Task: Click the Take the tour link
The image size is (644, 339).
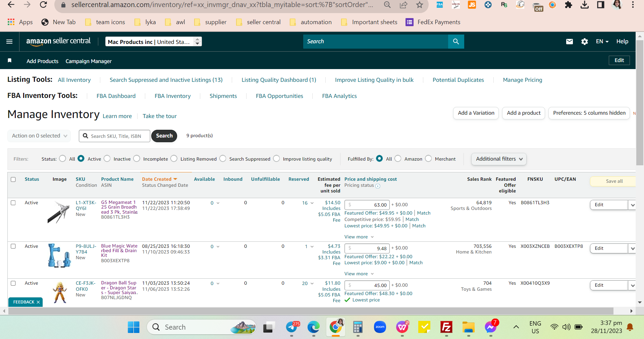Action: click(x=160, y=116)
